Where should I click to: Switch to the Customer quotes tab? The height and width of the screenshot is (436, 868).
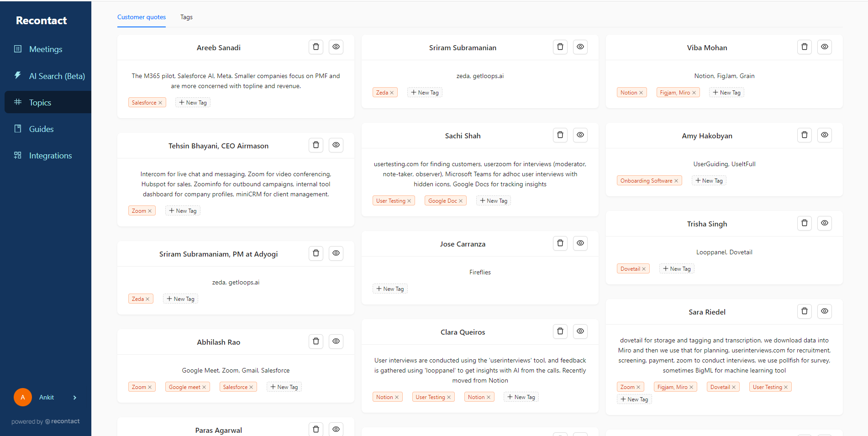coord(142,17)
